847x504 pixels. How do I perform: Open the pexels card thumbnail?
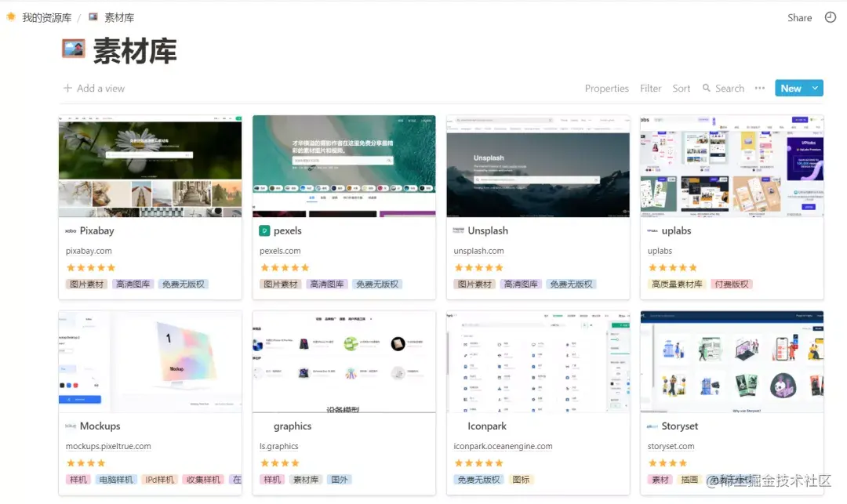[x=344, y=166]
